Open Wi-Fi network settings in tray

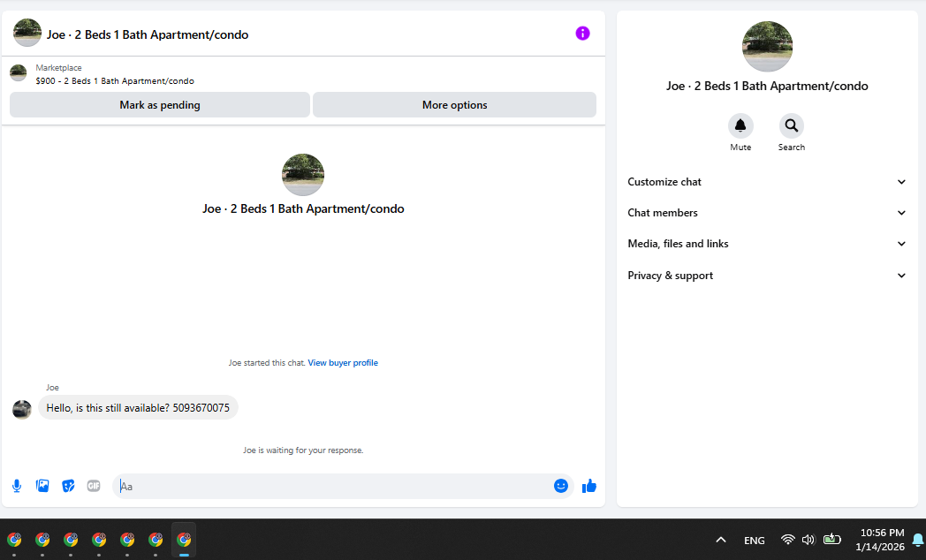pos(788,540)
